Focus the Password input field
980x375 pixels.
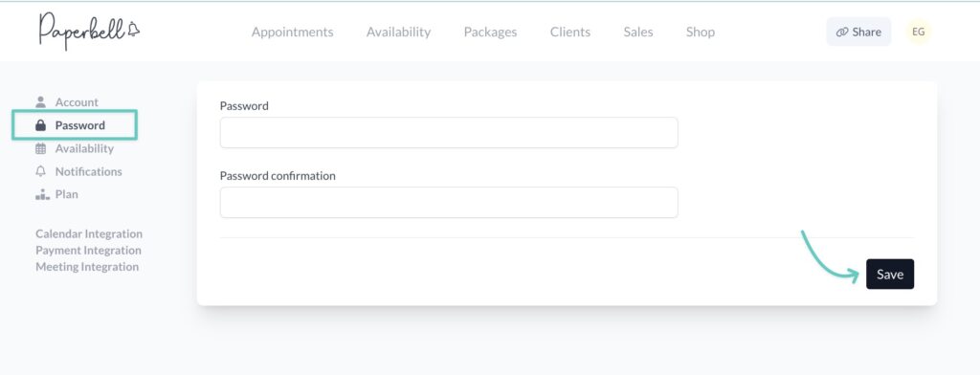click(449, 133)
